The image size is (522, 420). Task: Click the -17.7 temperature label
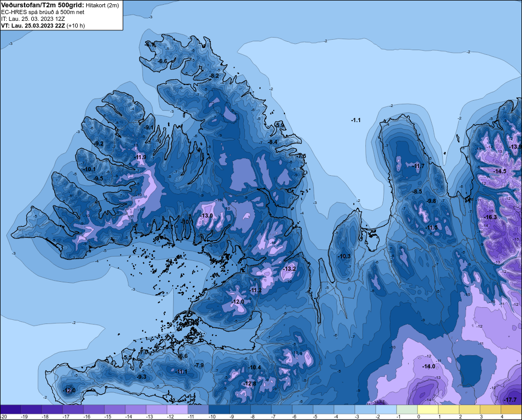click(x=511, y=400)
